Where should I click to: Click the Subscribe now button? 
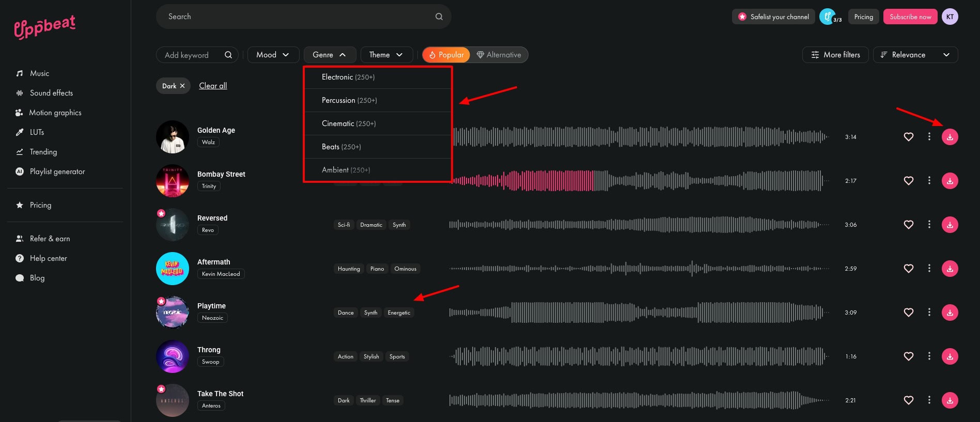910,17
